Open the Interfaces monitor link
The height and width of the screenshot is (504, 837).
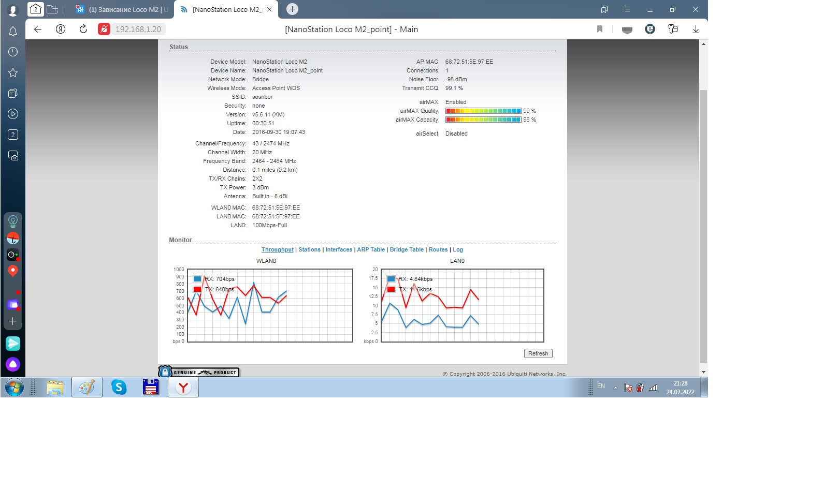[339, 249]
